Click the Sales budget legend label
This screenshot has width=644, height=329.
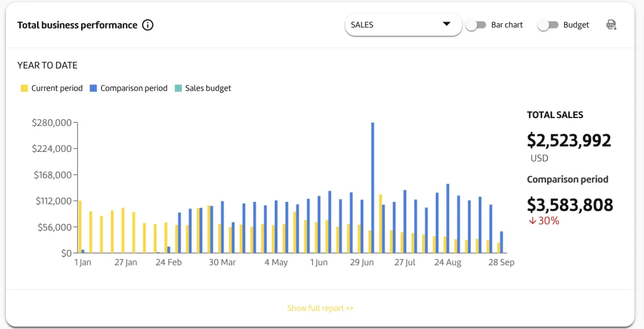tap(208, 88)
